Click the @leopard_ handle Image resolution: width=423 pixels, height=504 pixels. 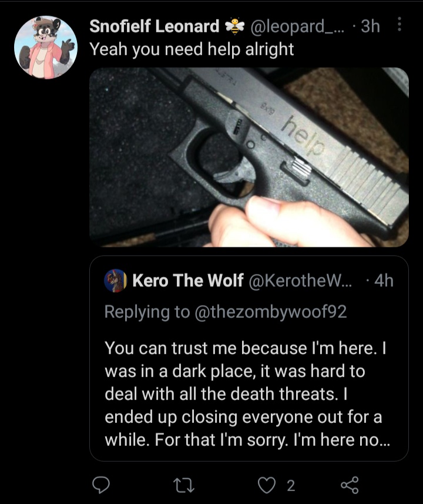(297, 26)
